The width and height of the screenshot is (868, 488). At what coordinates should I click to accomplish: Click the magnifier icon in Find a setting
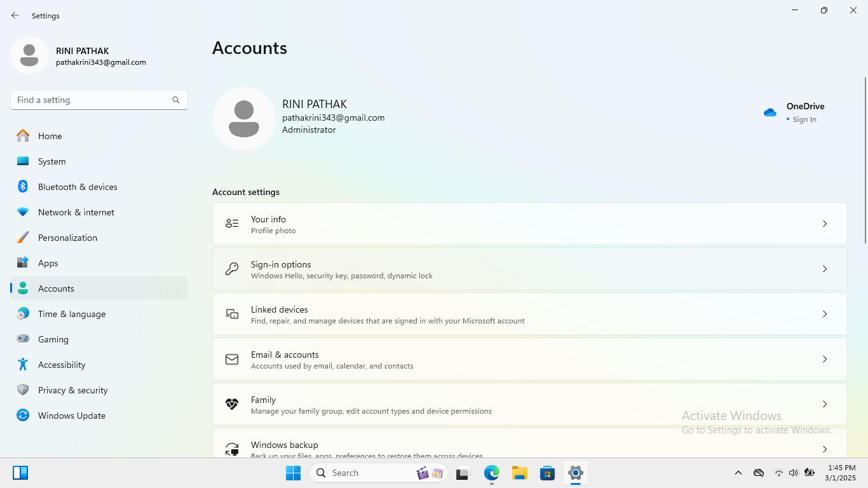point(176,100)
